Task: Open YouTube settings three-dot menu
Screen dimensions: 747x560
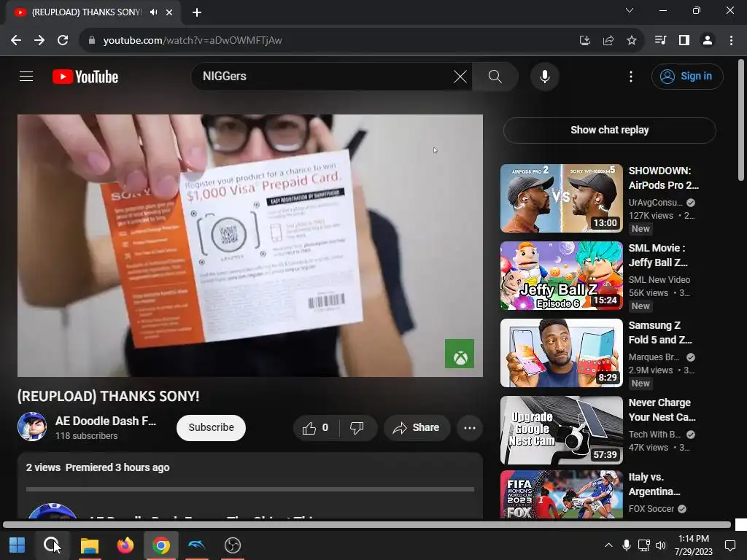Action: (631, 76)
